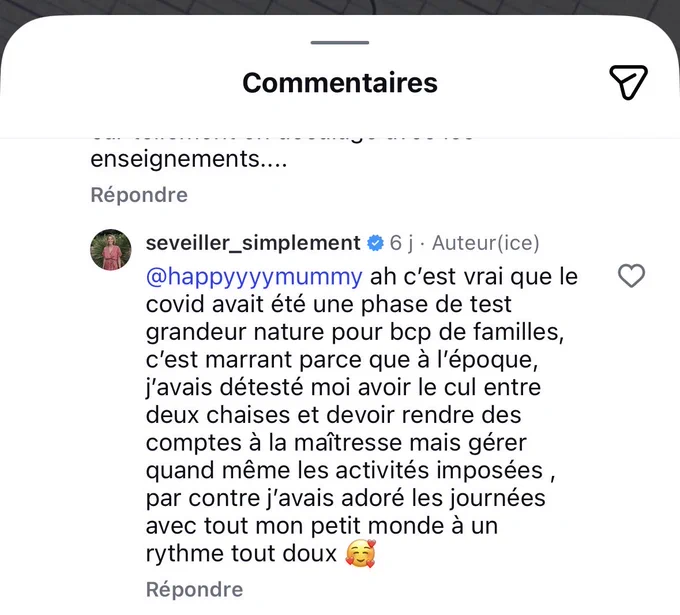Screen dimensions: 680x615
Task: Click the line "comptes à la maîtresse mais gérer"
Action: [x=336, y=443]
